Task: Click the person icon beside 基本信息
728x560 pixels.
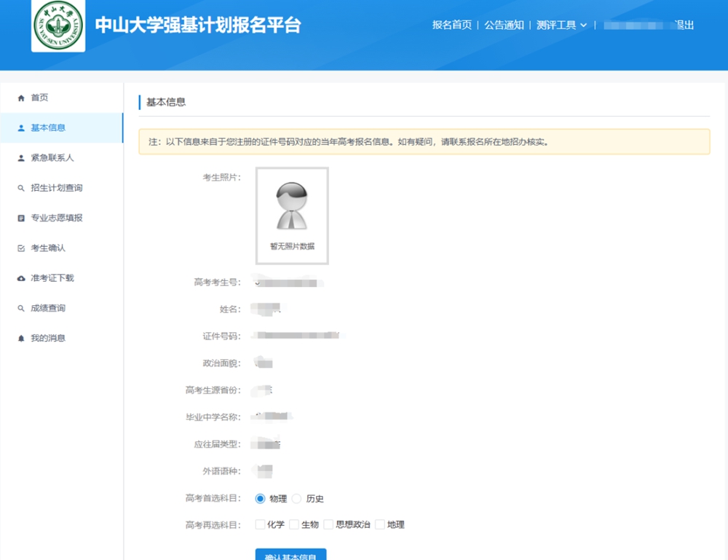Action: (21, 128)
